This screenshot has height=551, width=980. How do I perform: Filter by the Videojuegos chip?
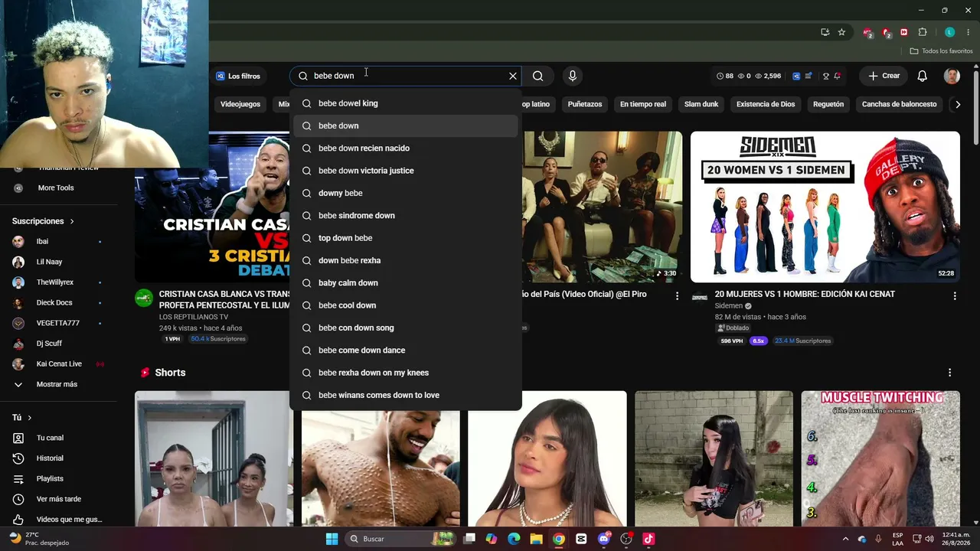click(240, 104)
